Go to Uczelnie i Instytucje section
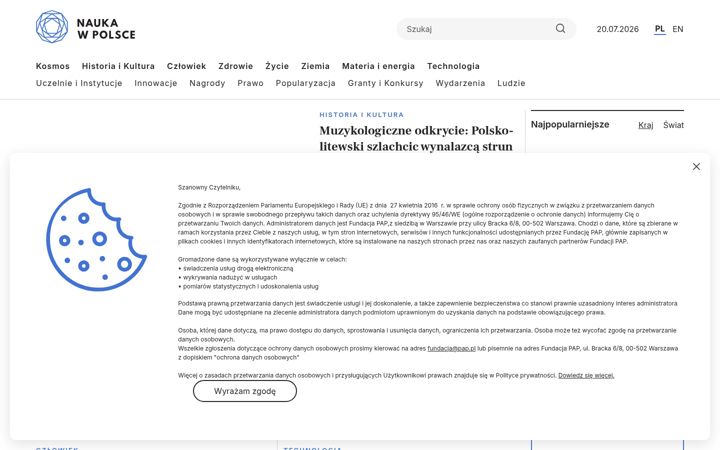Image resolution: width=720 pixels, height=450 pixels. (79, 83)
